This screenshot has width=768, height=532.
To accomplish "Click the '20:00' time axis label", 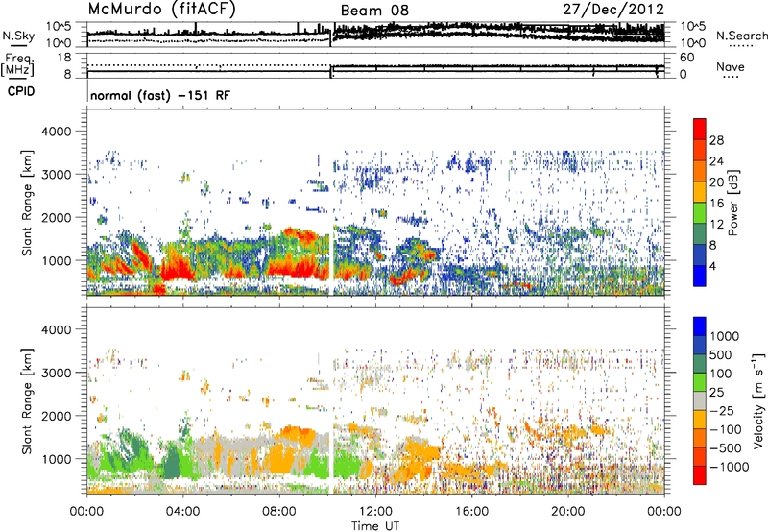I will [568, 511].
